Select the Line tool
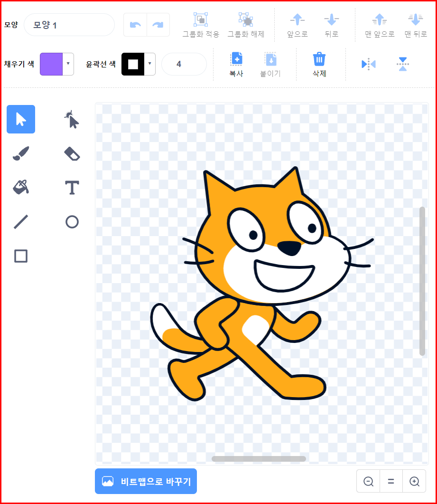Image resolution: width=437 pixels, height=504 pixels. (21, 222)
